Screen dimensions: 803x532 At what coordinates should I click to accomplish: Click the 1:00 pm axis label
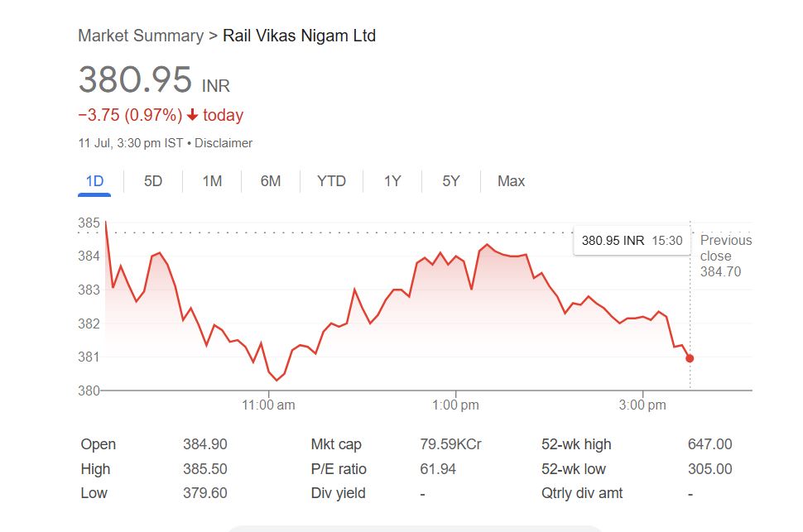455,405
